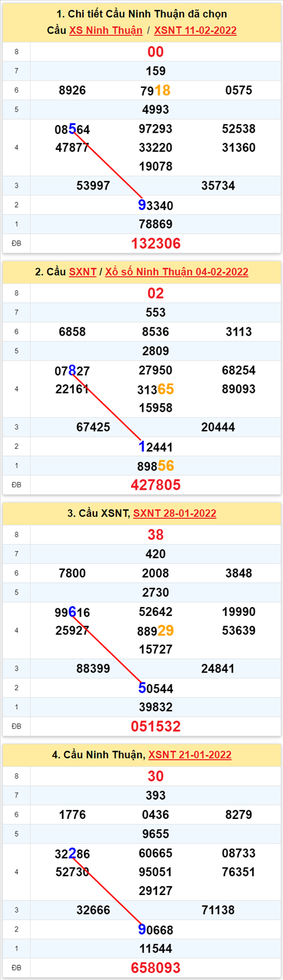This screenshot has width=283, height=980.
Task: Select special prize number 132306
Action: [156, 243]
